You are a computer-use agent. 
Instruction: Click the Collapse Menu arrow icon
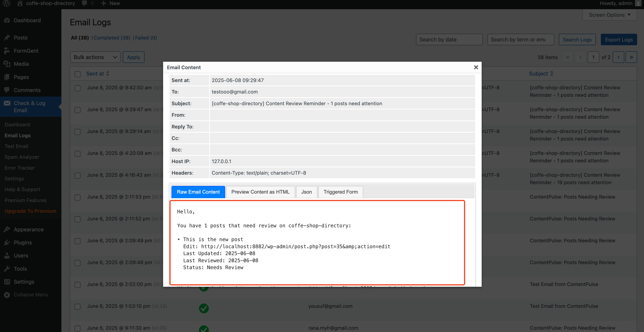coord(7,295)
